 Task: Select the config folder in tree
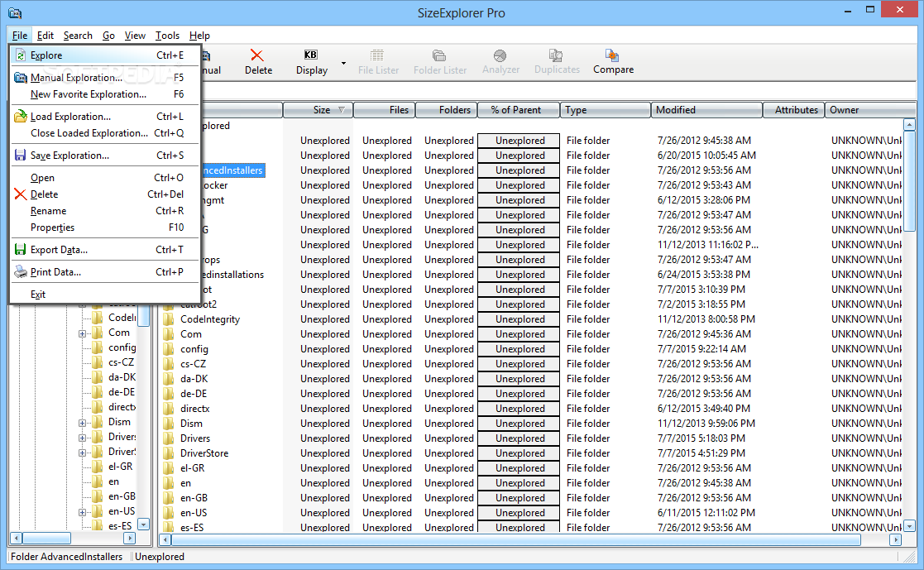122,347
